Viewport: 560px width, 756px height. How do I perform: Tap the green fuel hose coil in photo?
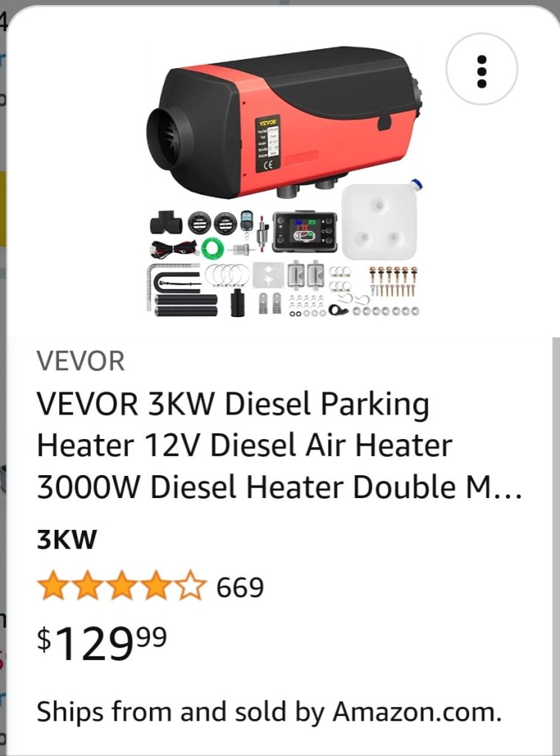coord(213,248)
